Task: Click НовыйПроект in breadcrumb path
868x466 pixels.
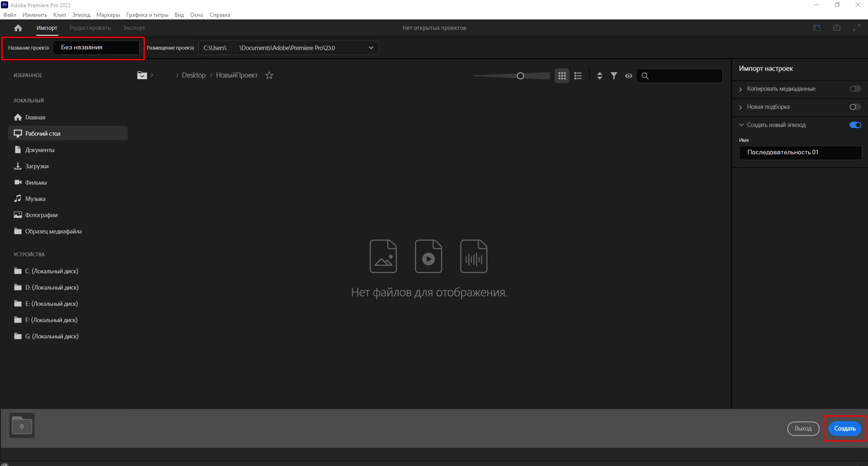Action: click(237, 75)
